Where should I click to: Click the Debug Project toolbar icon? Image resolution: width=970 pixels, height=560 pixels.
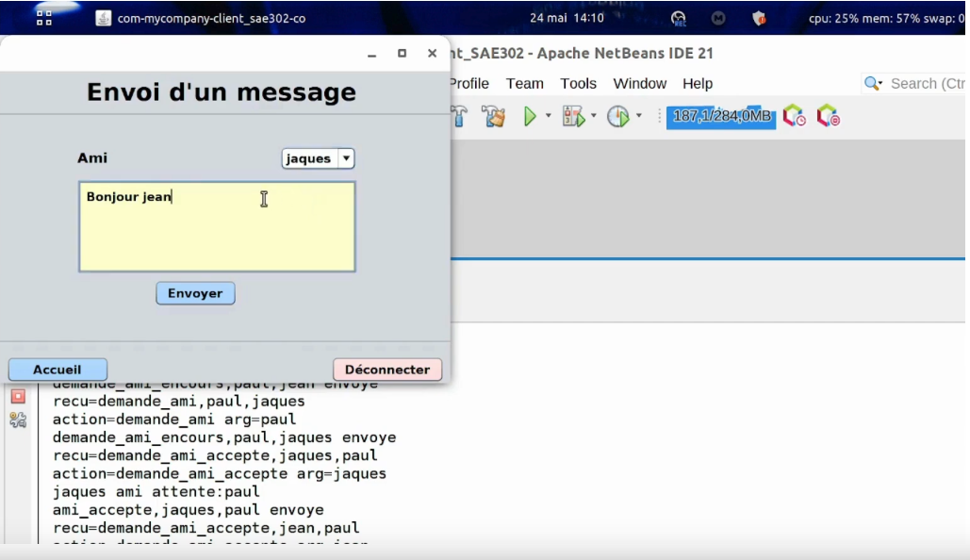(x=572, y=116)
